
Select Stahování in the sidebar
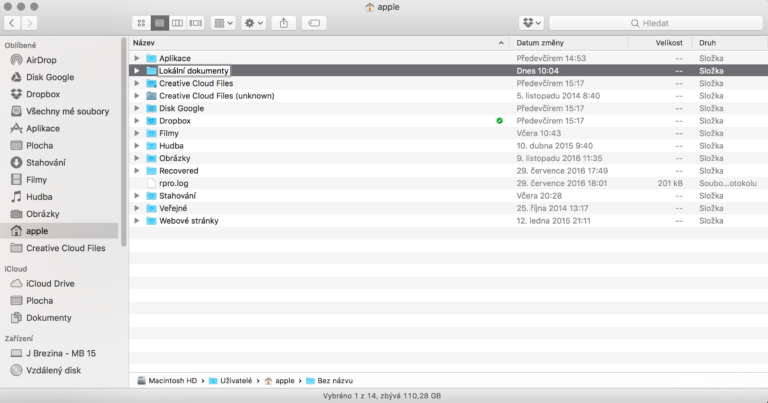[x=46, y=162]
